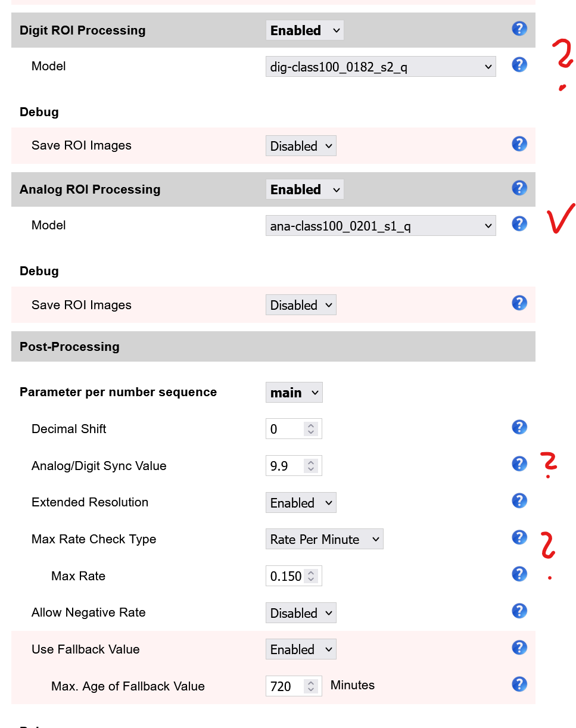The image size is (576, 728).
Task: Open help for Use Fallback Value
Action: (519, 648)
